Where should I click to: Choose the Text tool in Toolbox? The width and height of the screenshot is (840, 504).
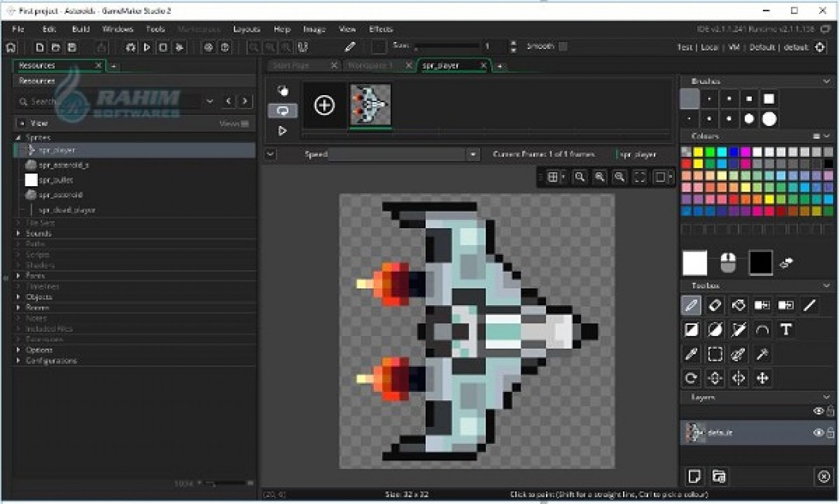[x=785, y=330]
